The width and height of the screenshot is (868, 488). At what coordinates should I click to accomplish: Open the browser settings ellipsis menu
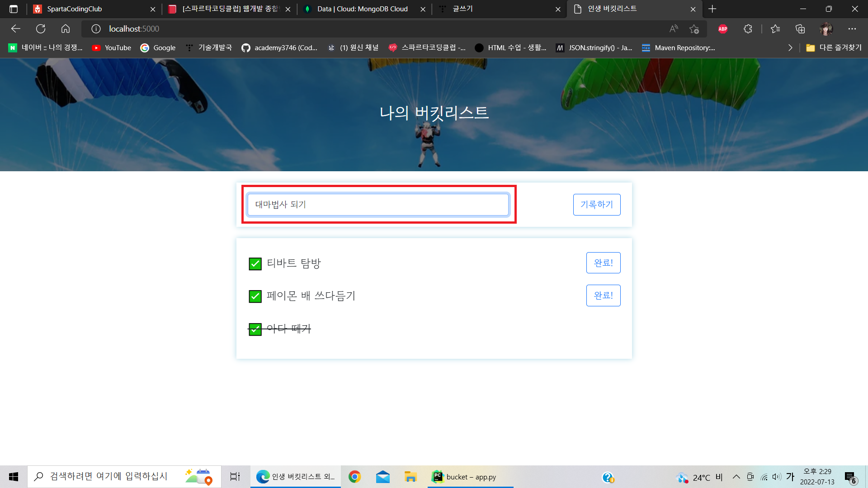click(852, 29)
